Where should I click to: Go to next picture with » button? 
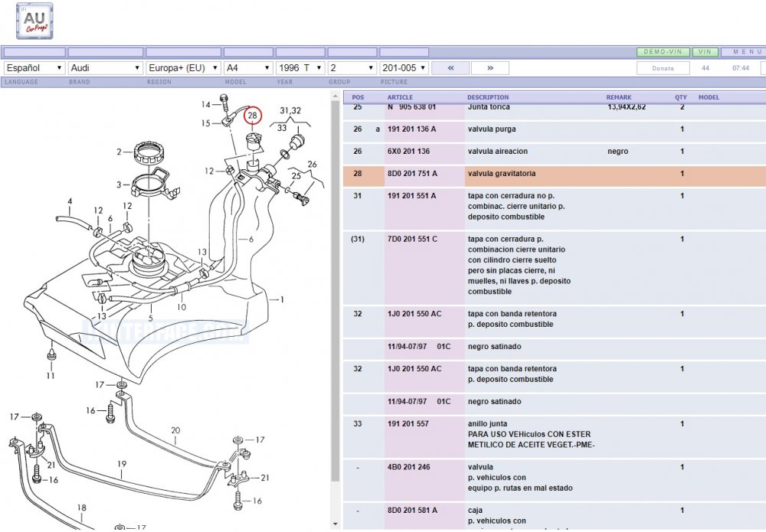(490, 68)
